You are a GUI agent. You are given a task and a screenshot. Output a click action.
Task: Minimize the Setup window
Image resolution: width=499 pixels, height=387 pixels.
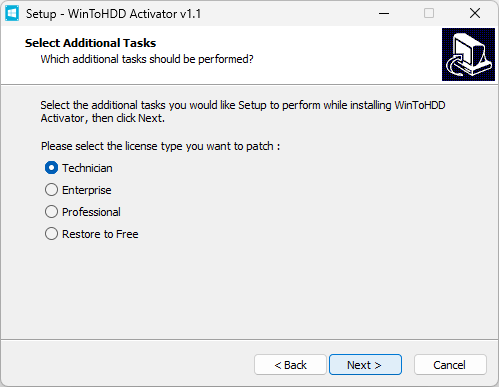(x=384, y=14)
